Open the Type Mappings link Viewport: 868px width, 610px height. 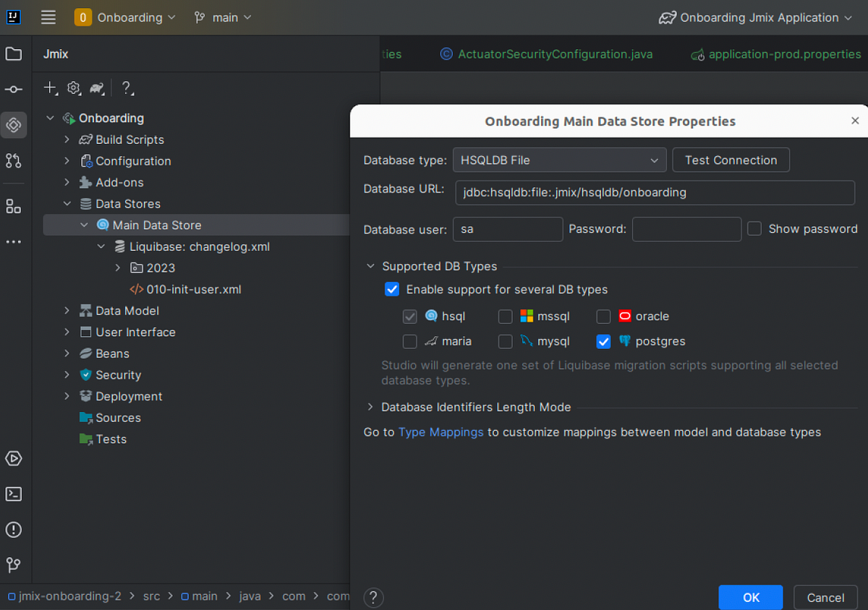[x=441, y=431]
